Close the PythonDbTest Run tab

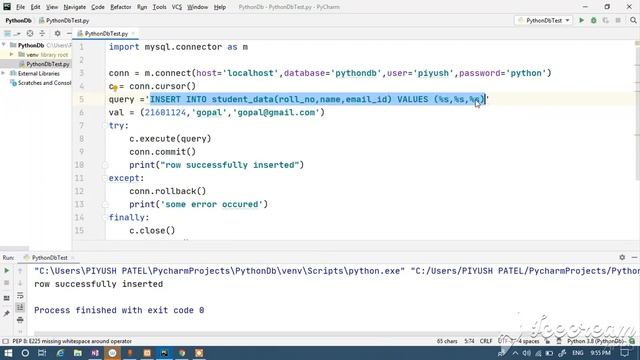[x=73, y=258]
